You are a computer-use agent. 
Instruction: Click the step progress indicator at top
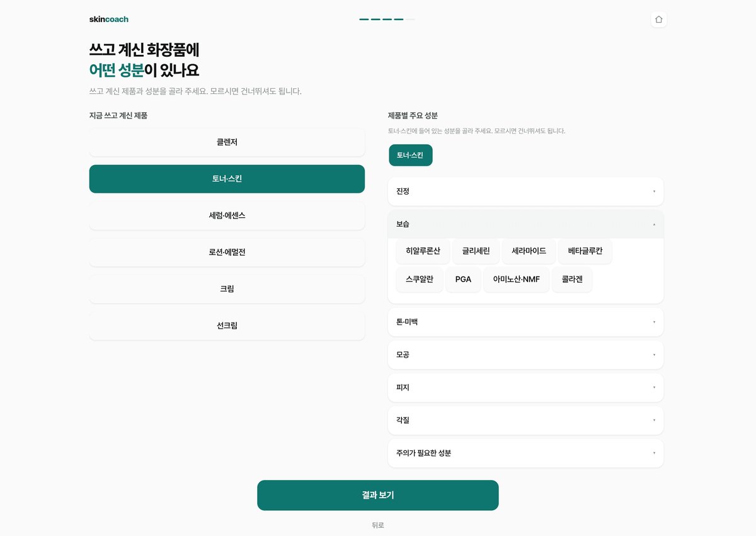pyautogui.click(x=387, y=20)
